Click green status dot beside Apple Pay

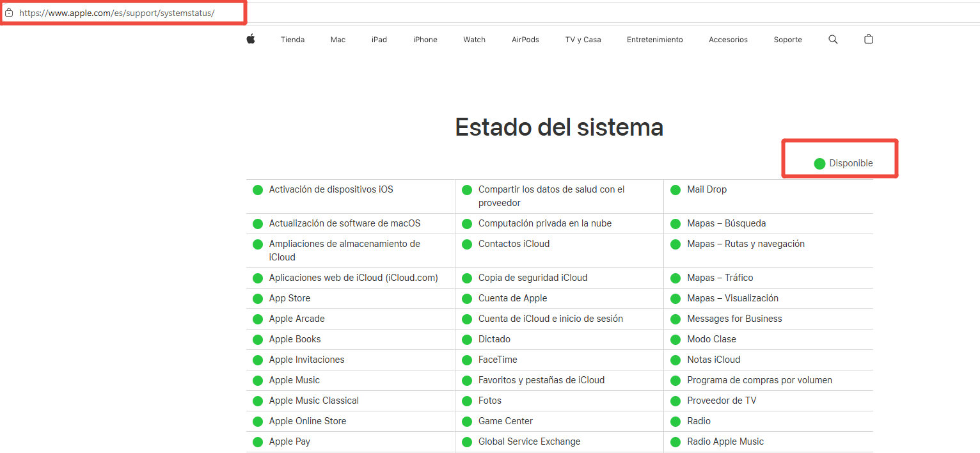click(x=258, y=442)
